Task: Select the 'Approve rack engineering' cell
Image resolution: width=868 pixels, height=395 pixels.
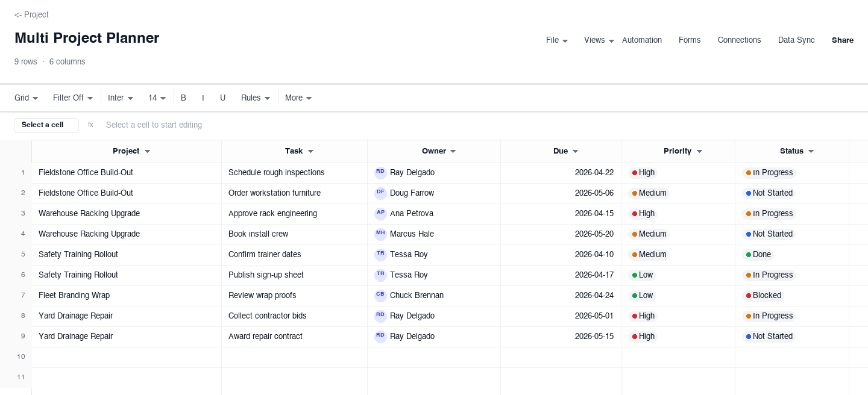Action: pyautogui.click(x=295, y=214)
